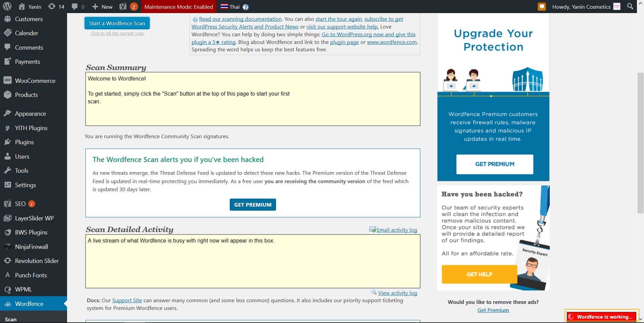The image size is (644, 323).
Task: Click the Payments sidebar icon
Action: (x=7, y=61)
